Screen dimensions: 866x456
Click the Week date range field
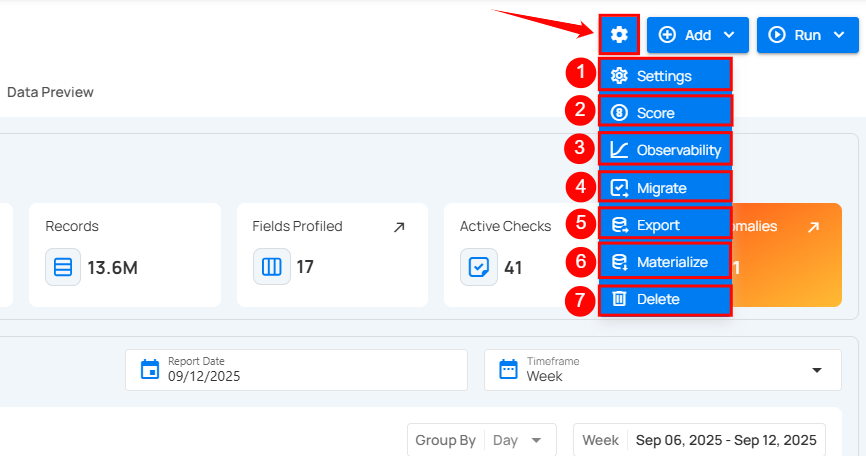700,440
